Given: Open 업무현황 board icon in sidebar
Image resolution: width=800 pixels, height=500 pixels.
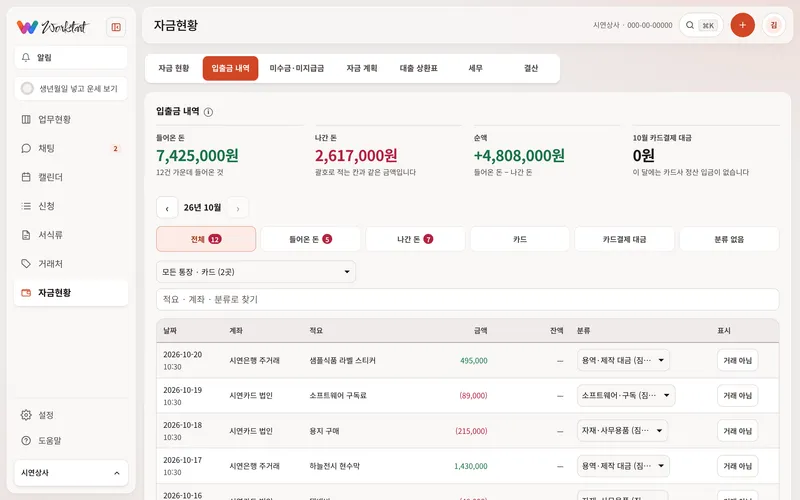Looking at the screenshot, I should point(26,119).
